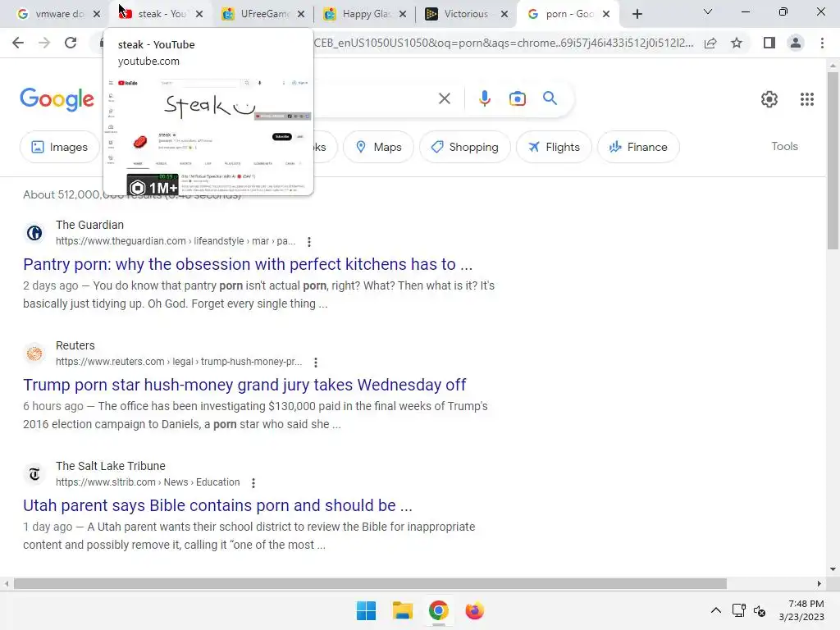Share this page from address bar
This screenshot has width=840, height=630.
(x=710, y=43)
